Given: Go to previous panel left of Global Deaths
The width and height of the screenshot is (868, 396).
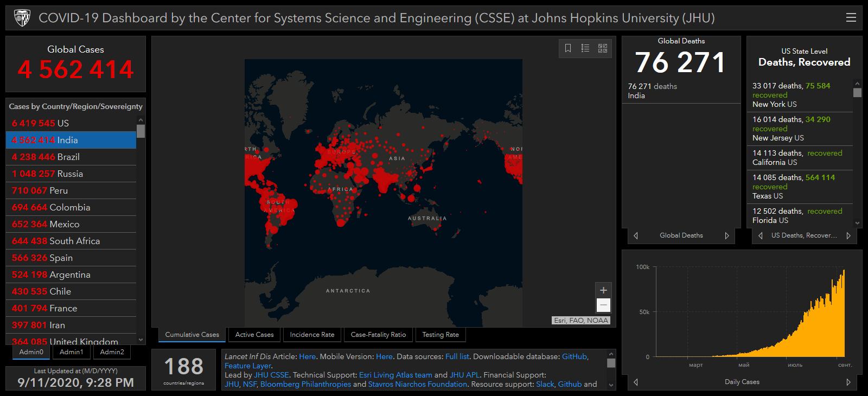Looking at the screenshot, I should click(636, 235).
